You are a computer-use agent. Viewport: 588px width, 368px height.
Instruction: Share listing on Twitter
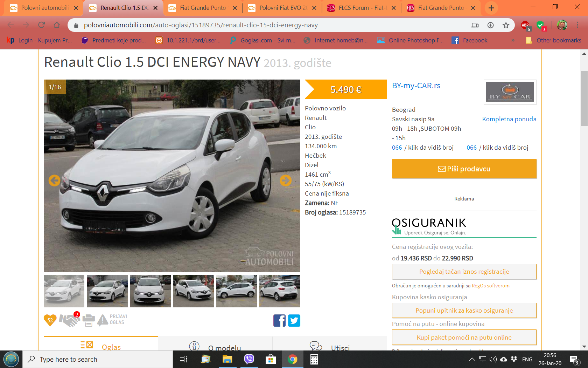point(294,320)
